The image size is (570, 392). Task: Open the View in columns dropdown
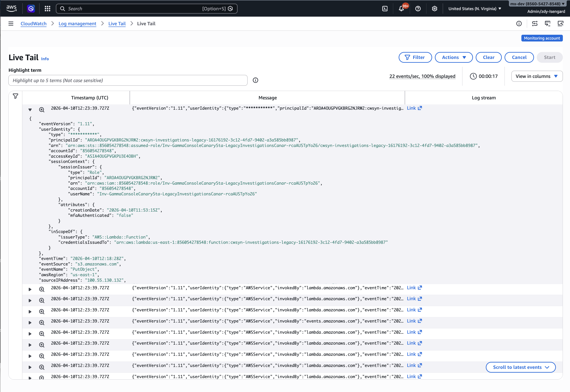click(x=537, y=76)
